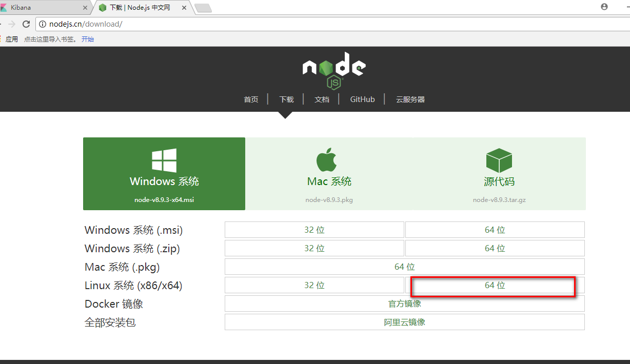Reload the page with refresh icon
Screen dimensions: 630x364
click(x=26, y=24)
